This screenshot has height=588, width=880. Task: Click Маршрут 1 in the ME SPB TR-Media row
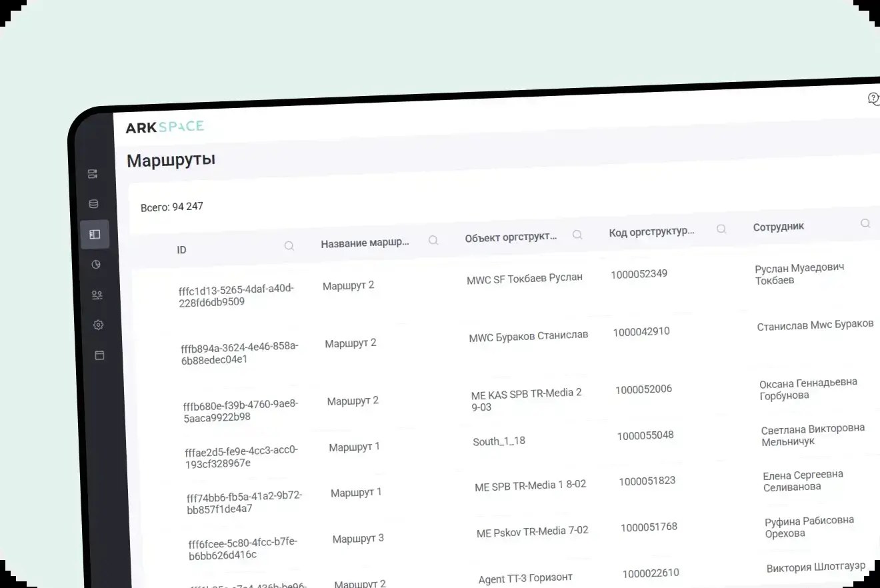point(357,493)
